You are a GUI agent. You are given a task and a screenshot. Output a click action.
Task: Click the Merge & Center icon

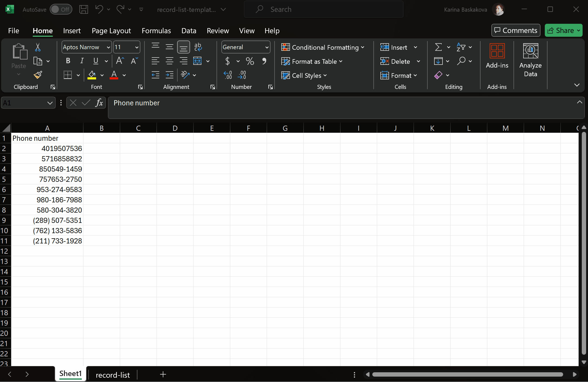tap(198, 61)
